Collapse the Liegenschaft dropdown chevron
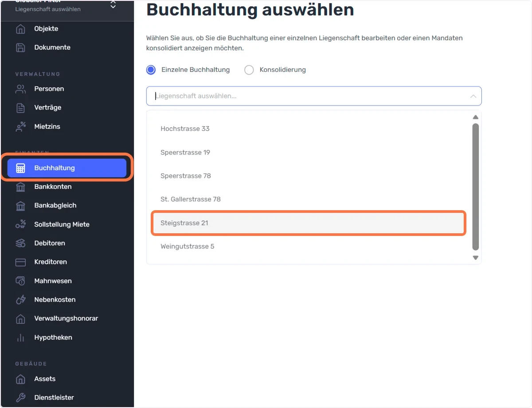Screen dimensions: 532x408 (473, 96)
